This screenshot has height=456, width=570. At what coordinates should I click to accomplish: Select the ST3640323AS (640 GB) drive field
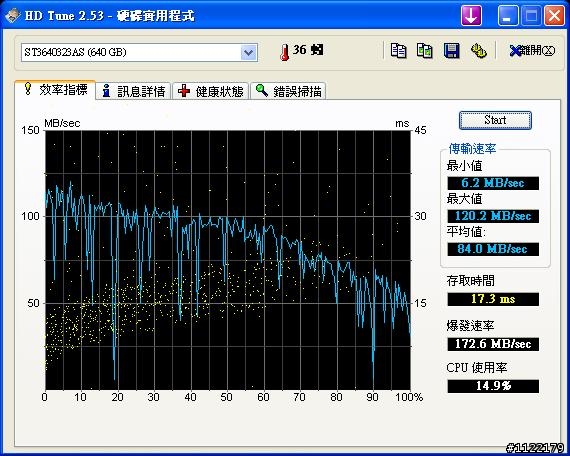point(139,52)
